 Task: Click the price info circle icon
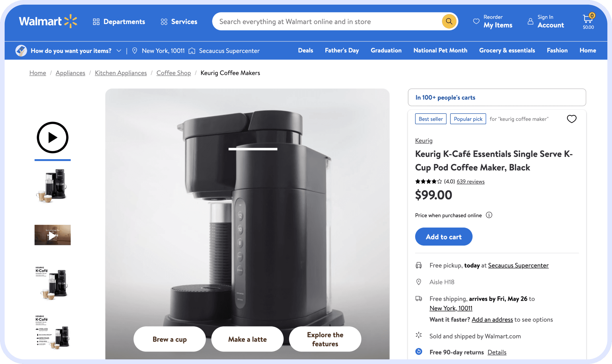489,215
